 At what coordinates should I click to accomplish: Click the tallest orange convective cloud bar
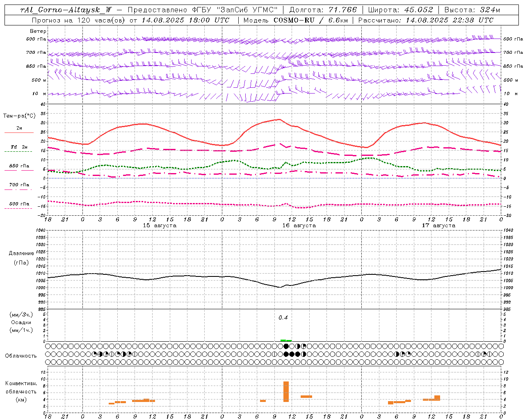click(x=286, y=392)
